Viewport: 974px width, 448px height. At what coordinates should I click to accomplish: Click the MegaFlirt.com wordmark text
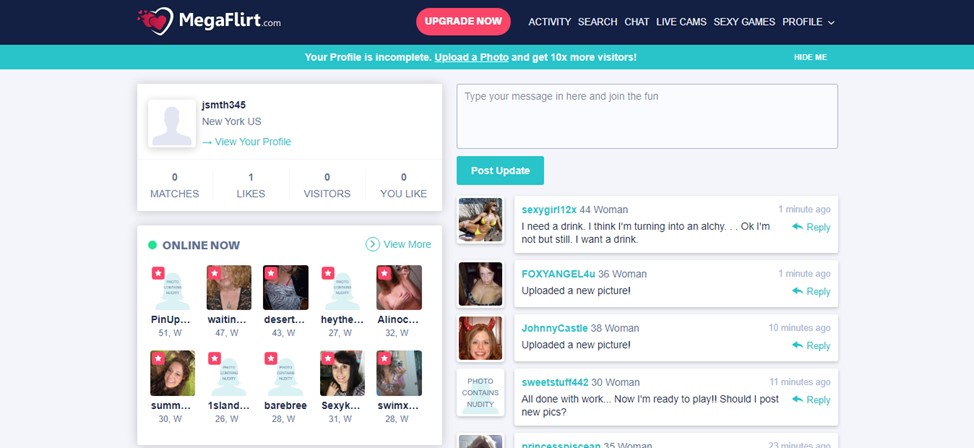click(x=230, y=21)
